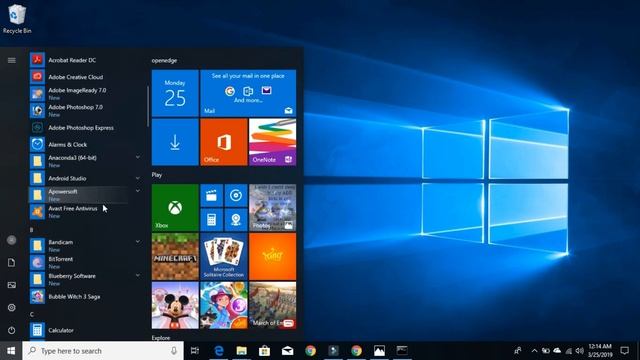
Task: Expand the Blueberry Software folder
Action: [x=138, y=276]
